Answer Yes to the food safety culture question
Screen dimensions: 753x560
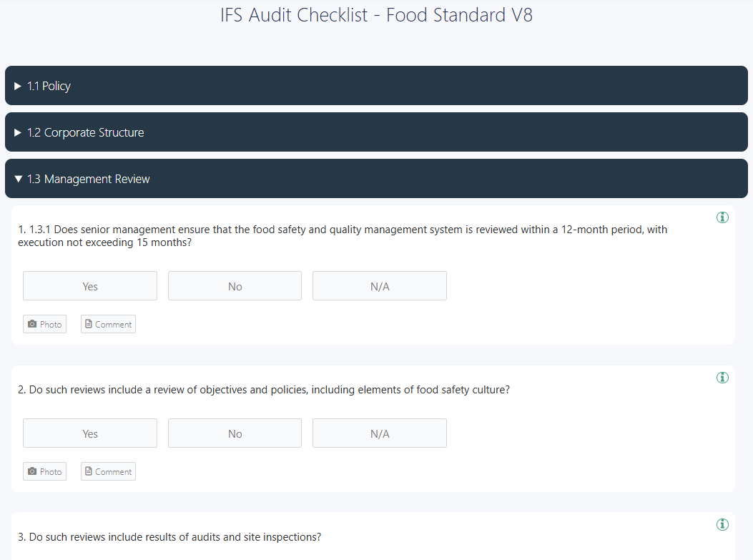pyautogui.click(x=89, y=433)
